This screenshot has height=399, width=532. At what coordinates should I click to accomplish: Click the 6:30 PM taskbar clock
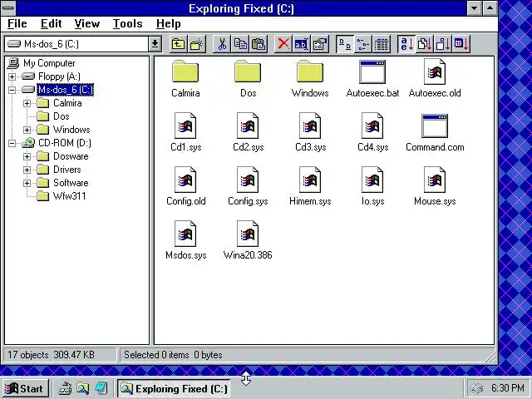[508, 387]
